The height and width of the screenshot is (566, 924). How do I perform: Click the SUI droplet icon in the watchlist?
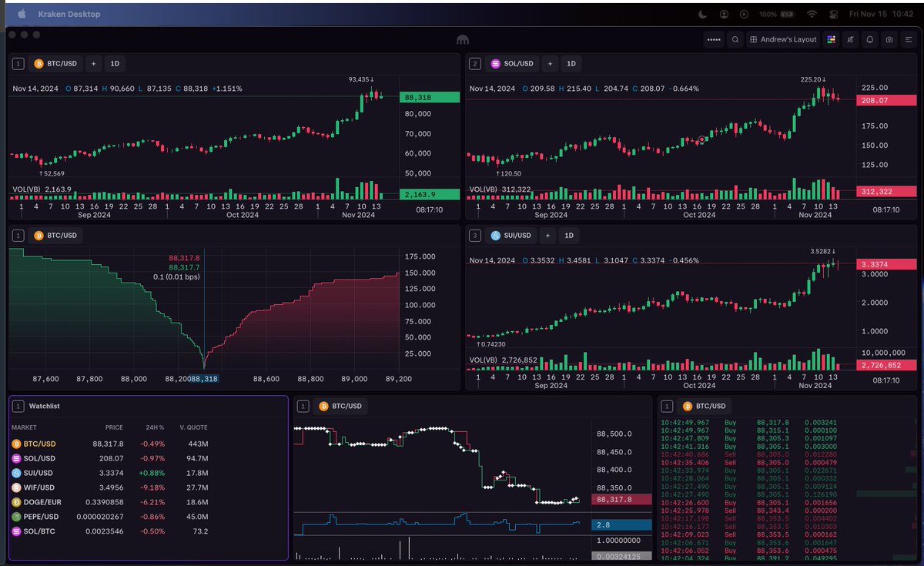pyautogui.click(x=16, y=473)
